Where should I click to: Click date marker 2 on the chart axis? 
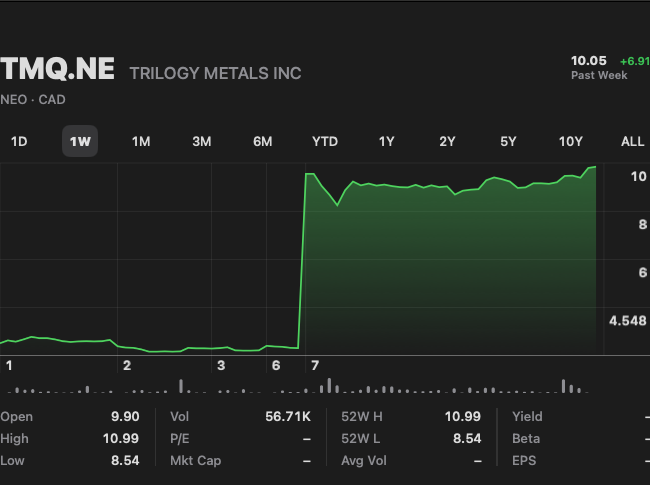[127, 366]
